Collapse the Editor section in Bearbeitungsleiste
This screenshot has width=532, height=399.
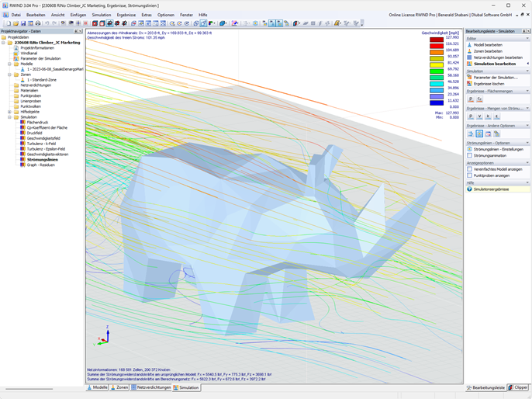pos(527,39)
